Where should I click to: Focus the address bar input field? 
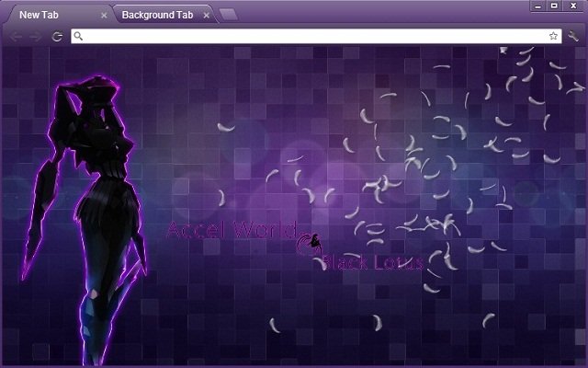coord(316,36)
